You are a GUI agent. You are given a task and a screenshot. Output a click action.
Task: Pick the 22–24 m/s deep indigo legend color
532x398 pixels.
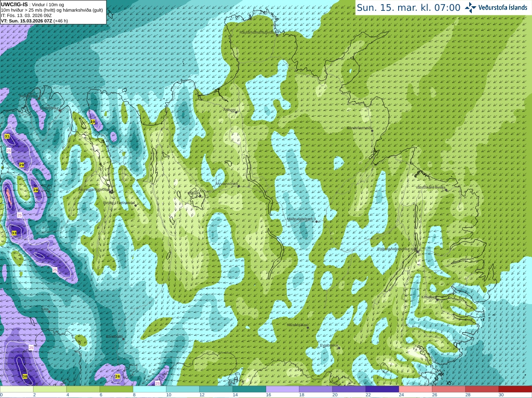tap(382, 389)
